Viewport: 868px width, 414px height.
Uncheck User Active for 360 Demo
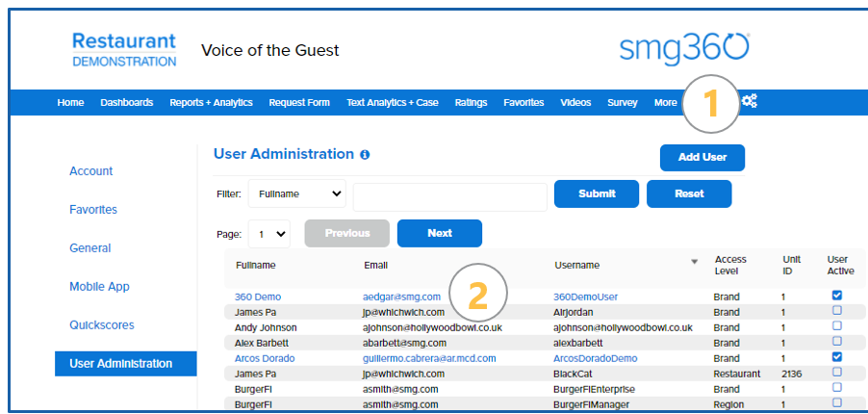pos(836,296)
